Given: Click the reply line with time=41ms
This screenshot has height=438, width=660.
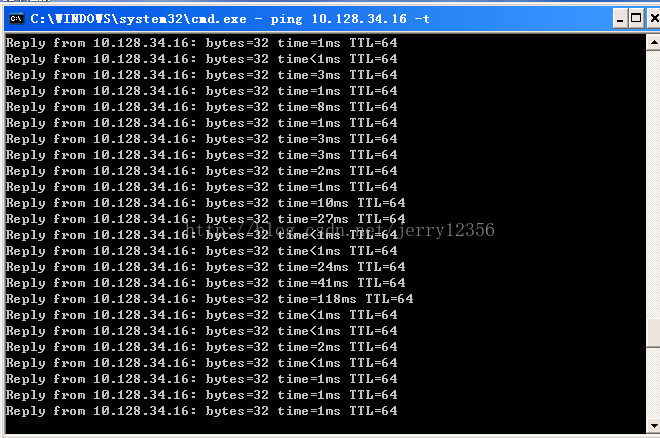Looking at the screenshot, I should pyautogui.click(x=205, y=283).
